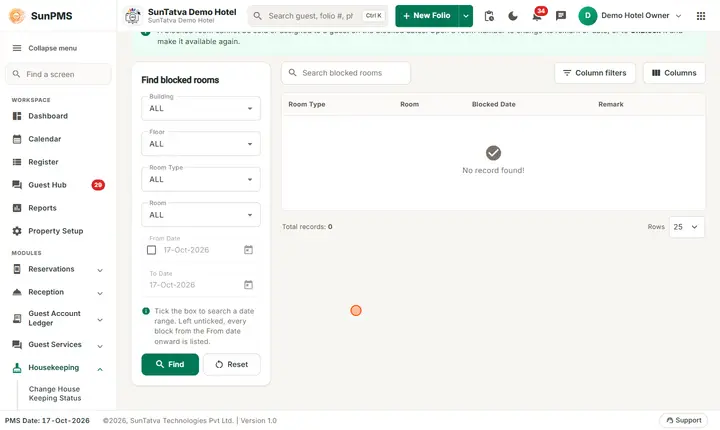Click the Housekeeping broom icon

(x=17, y=368)
